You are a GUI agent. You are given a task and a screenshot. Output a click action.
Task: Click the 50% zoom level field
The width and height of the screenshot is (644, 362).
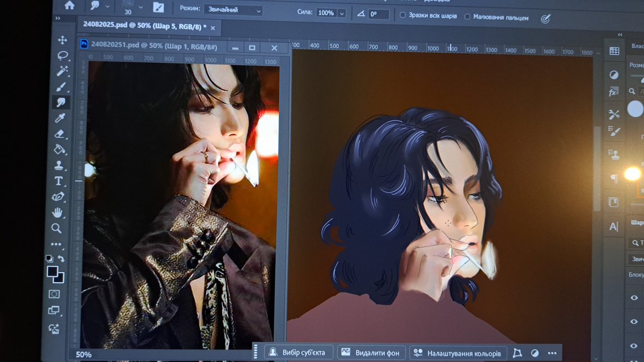[x=84, y=354]
